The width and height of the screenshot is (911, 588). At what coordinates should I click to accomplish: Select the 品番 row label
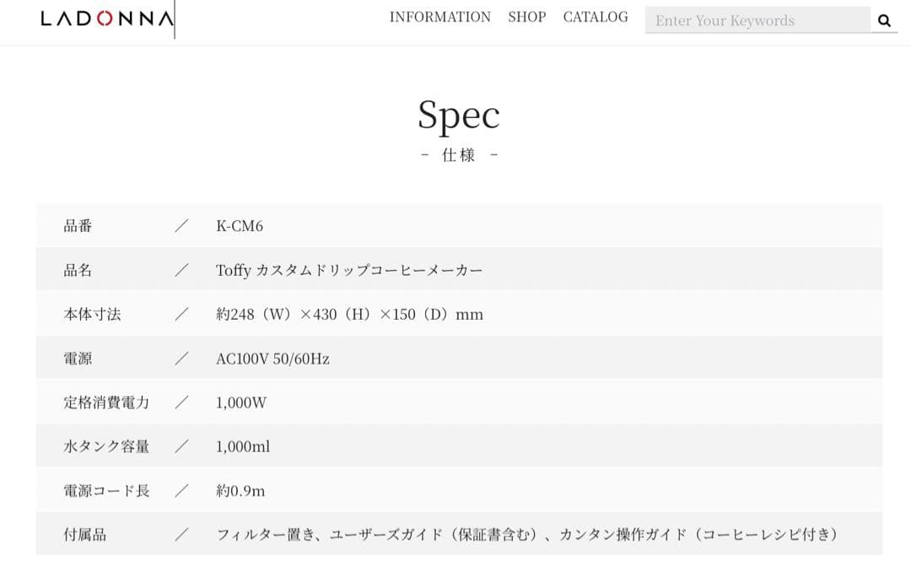pos(78,226)
